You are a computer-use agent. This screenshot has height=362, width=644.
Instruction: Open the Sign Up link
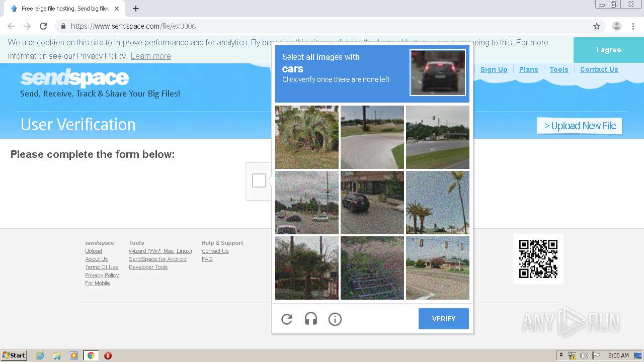point(494,69)
